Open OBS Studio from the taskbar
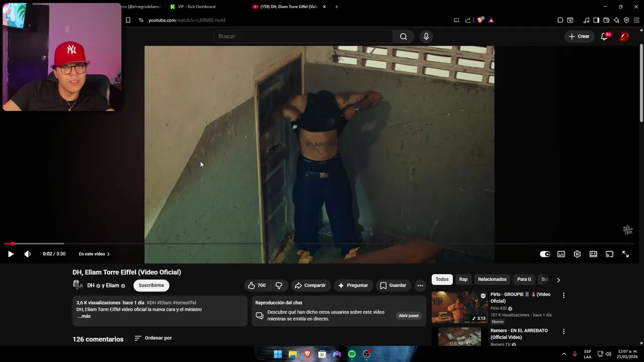The height and width of the screenshot is (362, 644). (x=367, y=354)
